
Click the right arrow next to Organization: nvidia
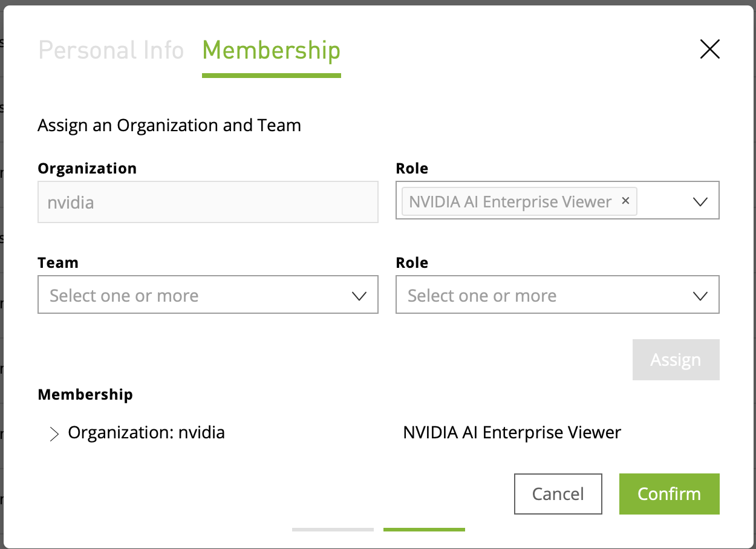[x=53, y=434]
